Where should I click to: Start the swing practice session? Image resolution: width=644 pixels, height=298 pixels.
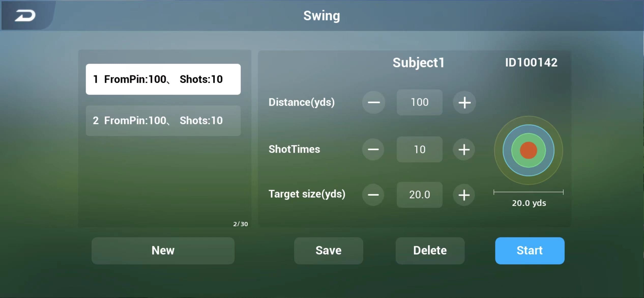(530, 251)
